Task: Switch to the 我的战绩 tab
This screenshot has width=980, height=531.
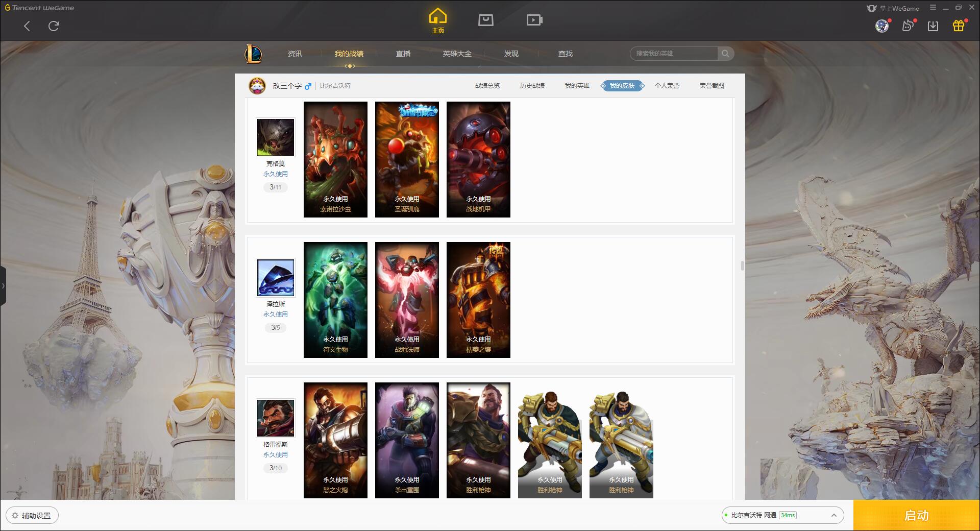Action: tap(349, 54)
